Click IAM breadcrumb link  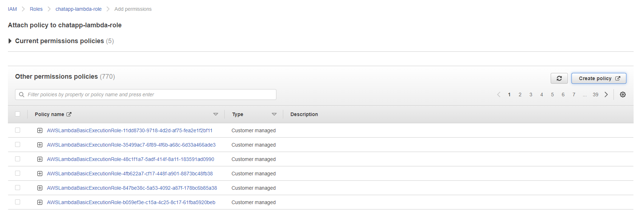(x=12, y=9)
